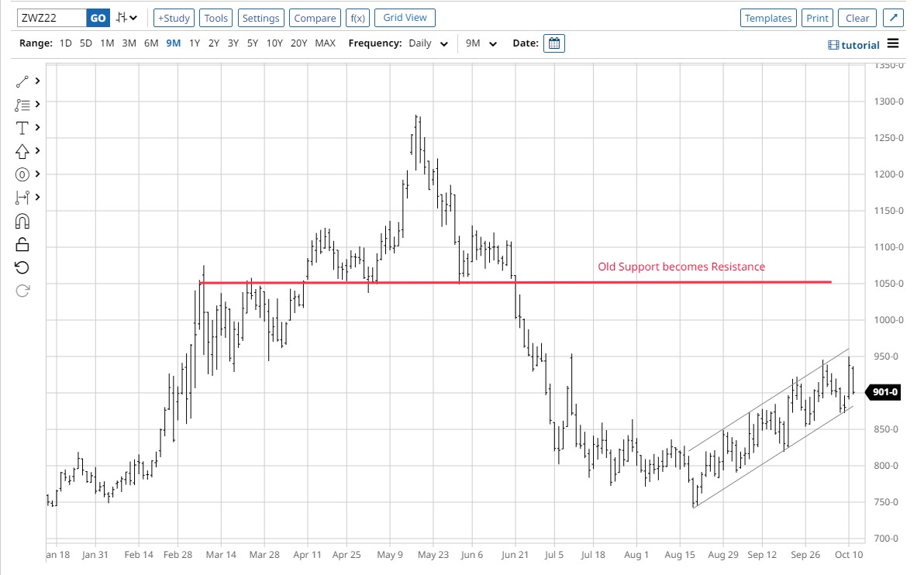Set range to 1Y
Screen dimensions: 924x575
click(195, 43)
